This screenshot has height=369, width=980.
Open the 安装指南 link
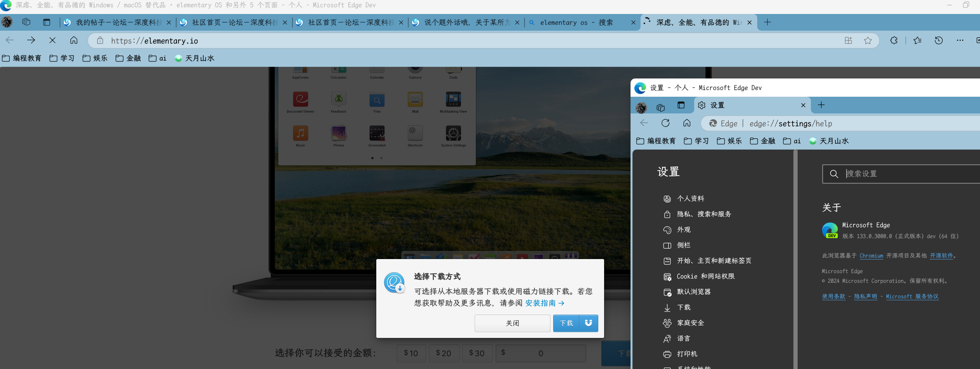click(545, 303)
